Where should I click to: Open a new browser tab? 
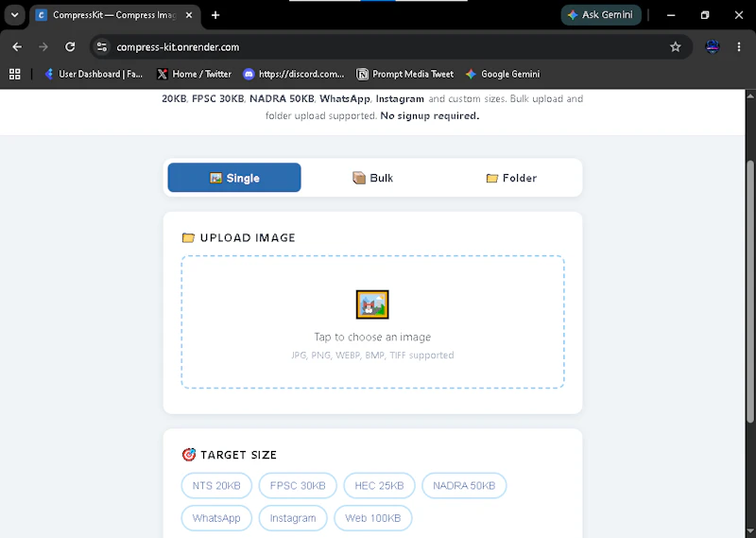[215, 15]
